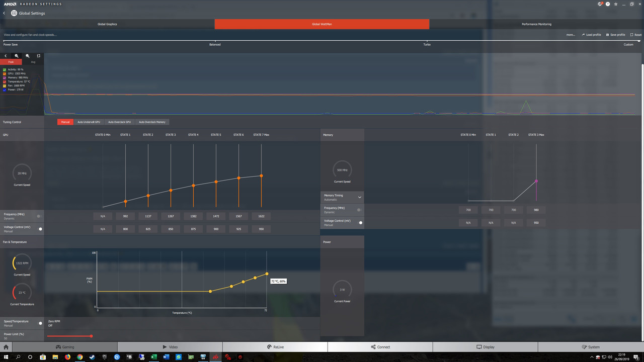Click Reset button

(x=636, y=35)
